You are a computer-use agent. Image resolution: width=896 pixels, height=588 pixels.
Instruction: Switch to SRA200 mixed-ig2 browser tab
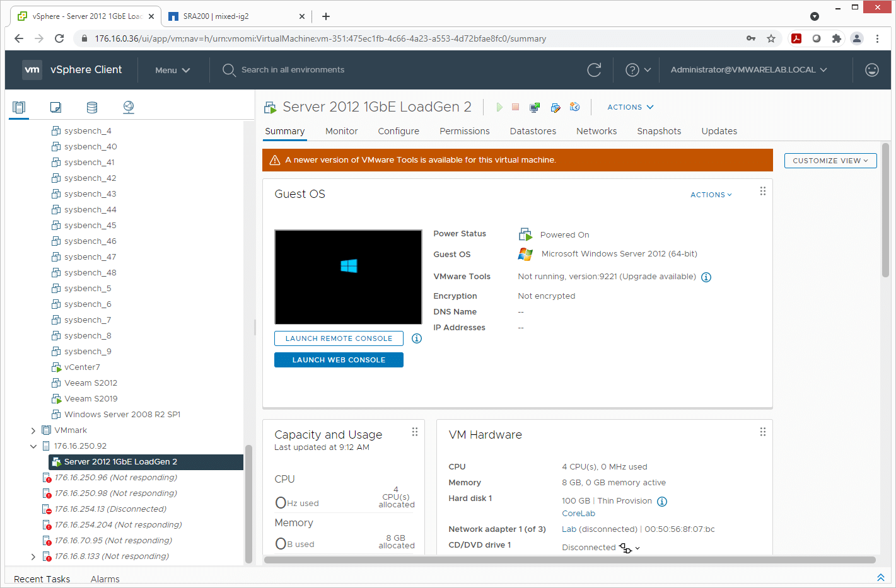236,16
